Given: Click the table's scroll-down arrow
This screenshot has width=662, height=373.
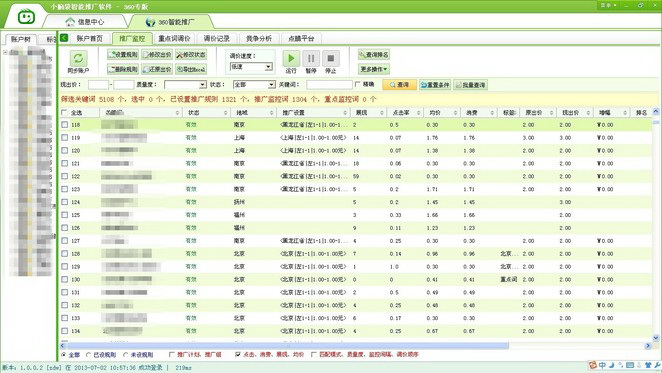Looking at the screenshot, I should pos(656,338).
